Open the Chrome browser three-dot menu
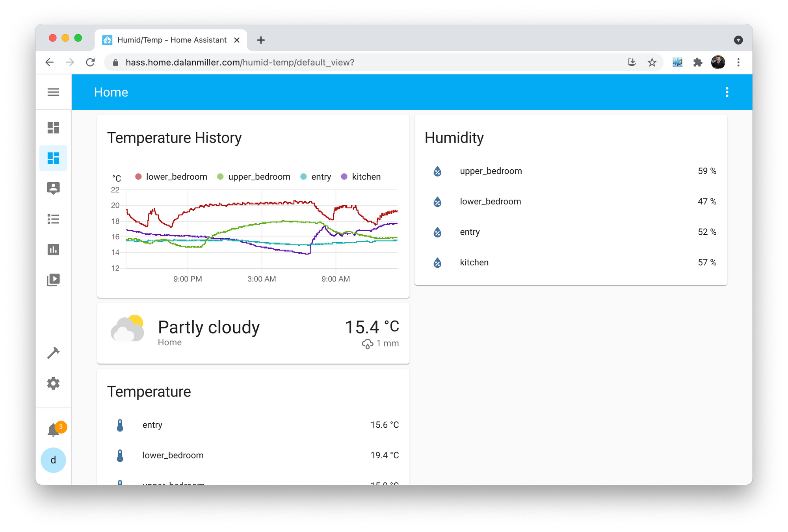Viewport: 788px width, 532px height. [x=738, y=62]
